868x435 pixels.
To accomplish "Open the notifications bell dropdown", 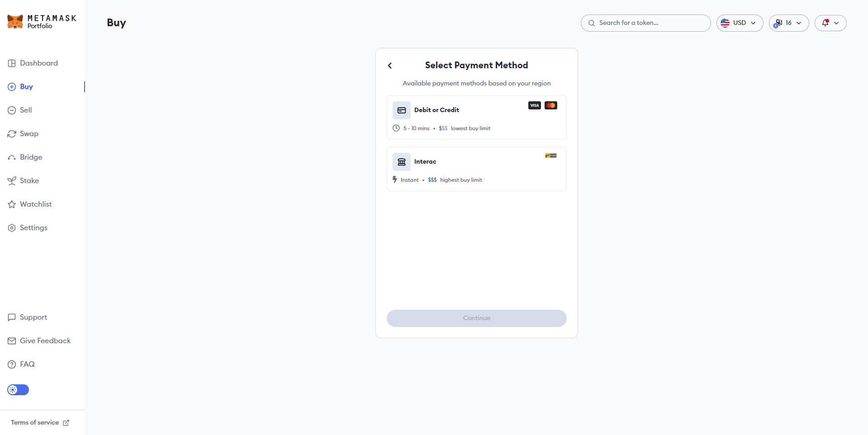I will tap(830, 23).
